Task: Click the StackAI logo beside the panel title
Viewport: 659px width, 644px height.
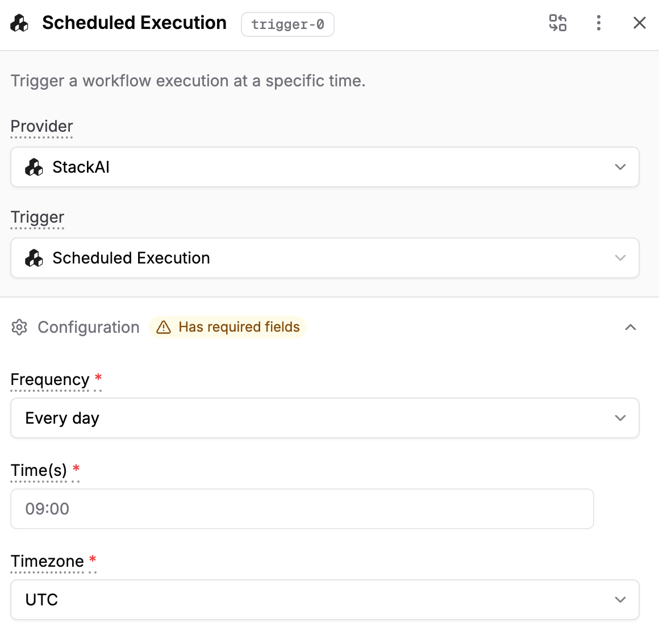Action: click(19, 23)
